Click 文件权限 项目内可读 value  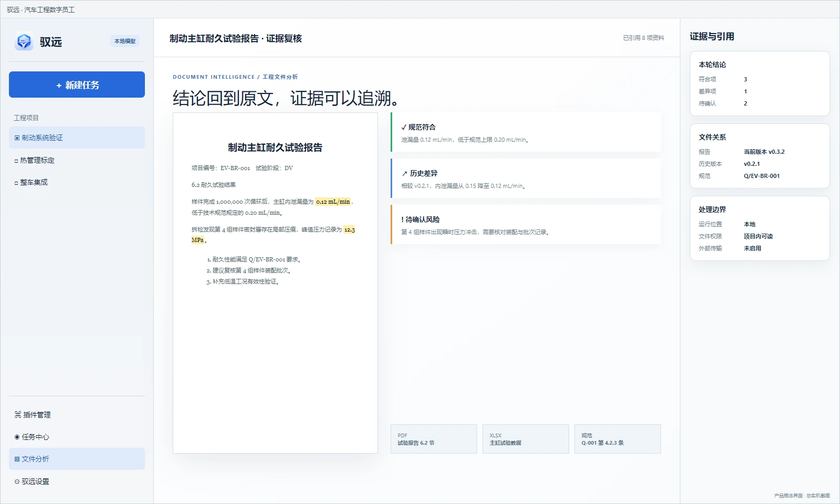pyautogui.click(x=758, y=236)
